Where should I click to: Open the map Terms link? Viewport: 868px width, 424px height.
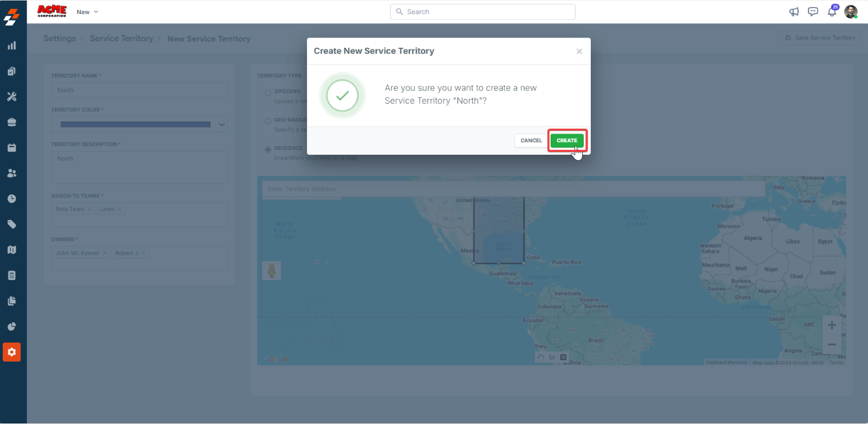point(837,363)
